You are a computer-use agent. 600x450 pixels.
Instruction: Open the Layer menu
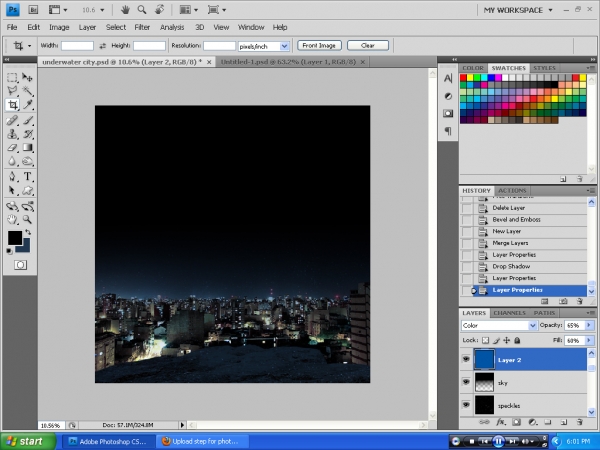coord(87,27)
